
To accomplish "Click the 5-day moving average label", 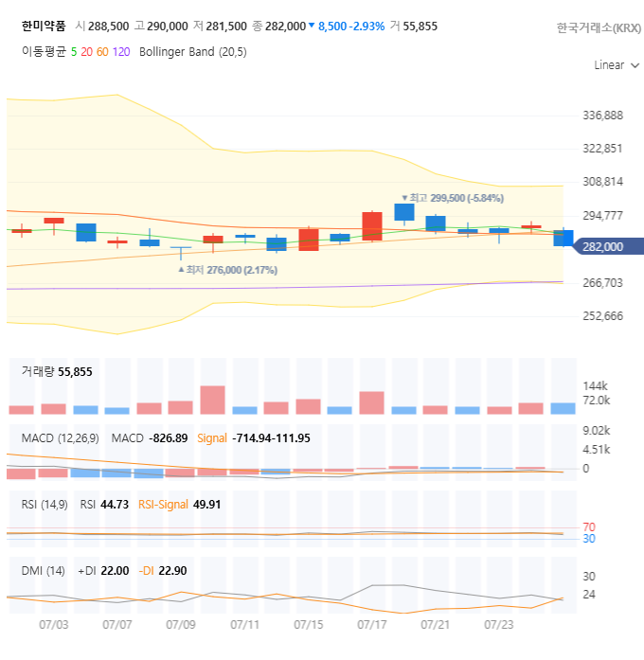I will [x=74, y=52].
